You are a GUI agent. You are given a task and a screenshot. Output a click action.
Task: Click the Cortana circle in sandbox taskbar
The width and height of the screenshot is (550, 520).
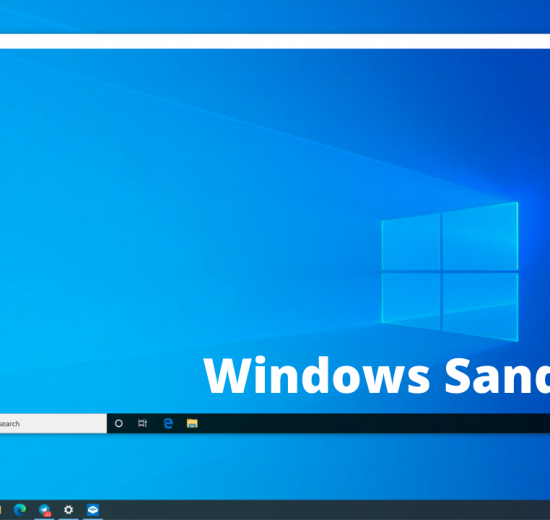(119, 424)
